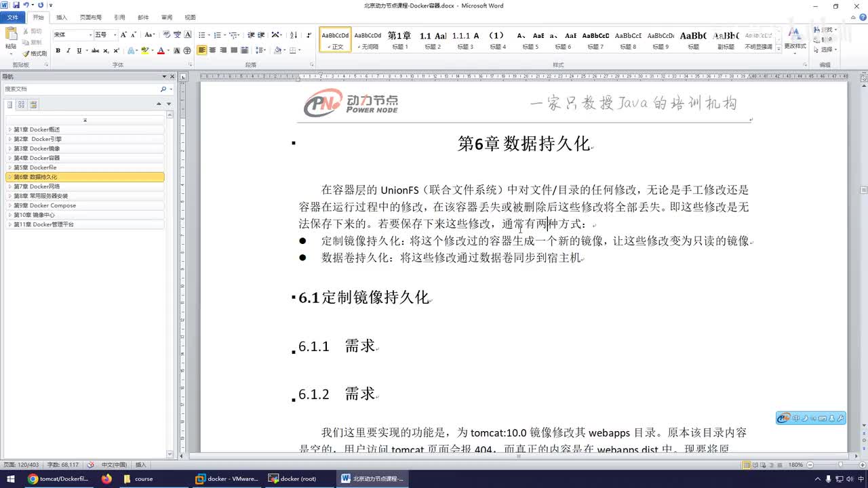Click the Format Painter (格式刷) button
Screen dimensions: 868x488
point(35,54)
